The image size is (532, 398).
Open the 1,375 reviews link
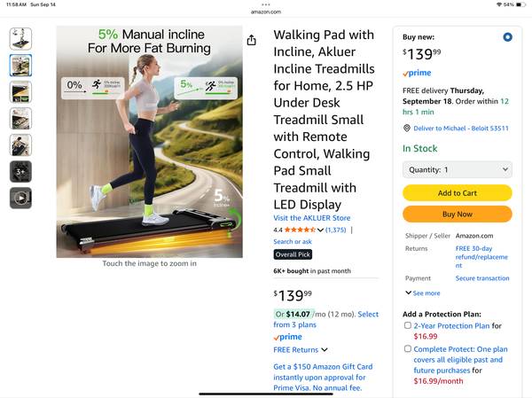[x=335, y=230]
